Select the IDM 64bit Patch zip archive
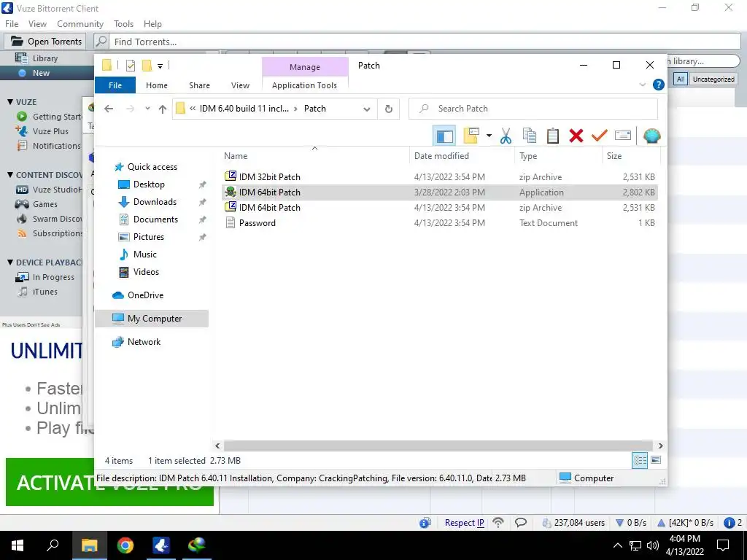 tap(440, 208)
